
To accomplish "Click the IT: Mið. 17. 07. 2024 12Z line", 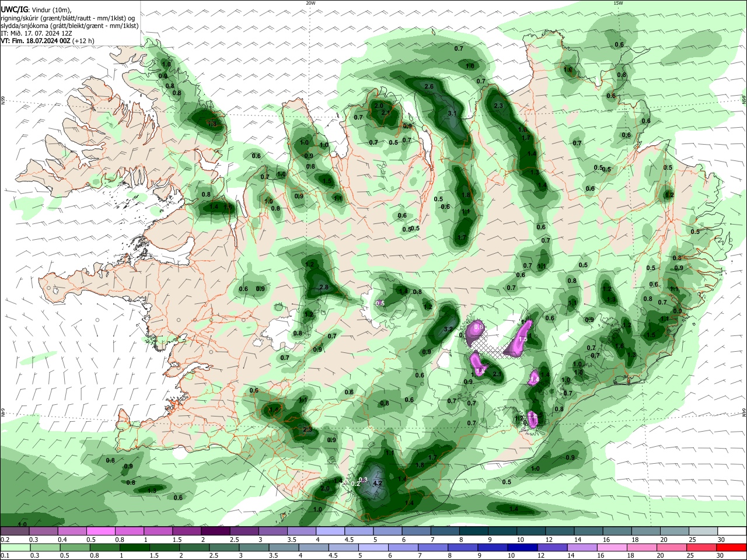I will [37, 33].
